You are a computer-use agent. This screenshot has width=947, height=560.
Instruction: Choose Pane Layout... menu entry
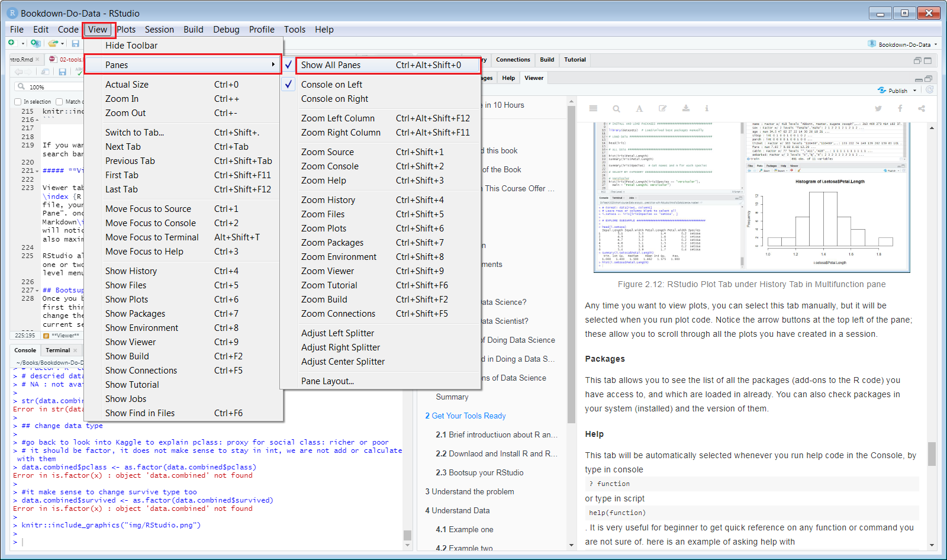327,381
